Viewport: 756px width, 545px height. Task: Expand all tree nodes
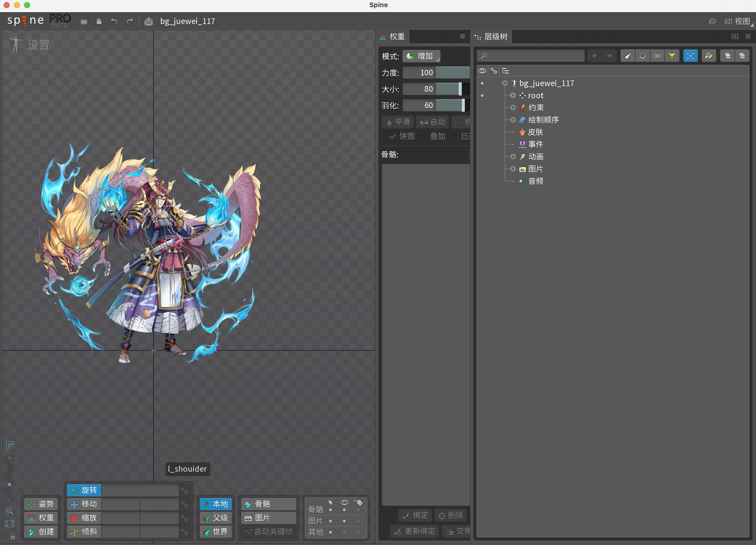coord(742,56)
